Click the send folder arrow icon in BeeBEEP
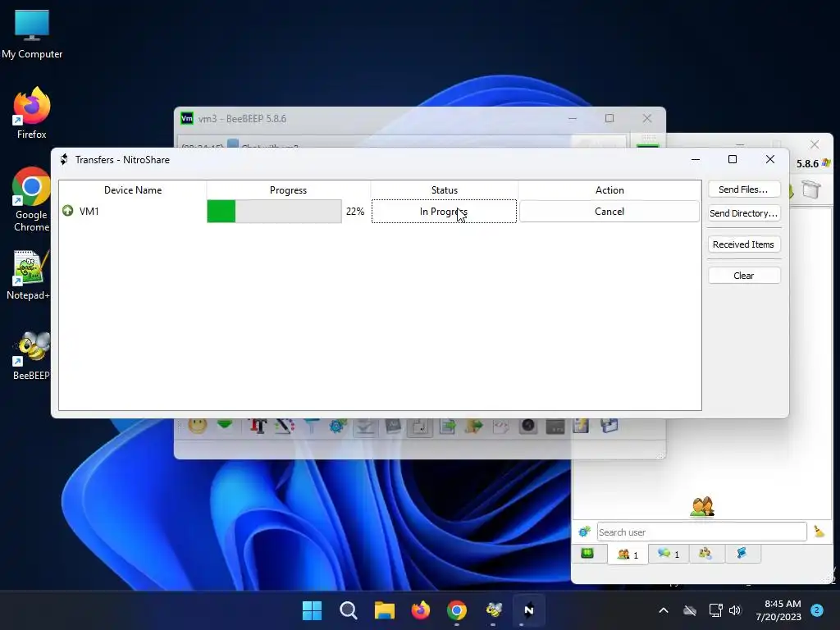840x630 pixels. [474, 426]
